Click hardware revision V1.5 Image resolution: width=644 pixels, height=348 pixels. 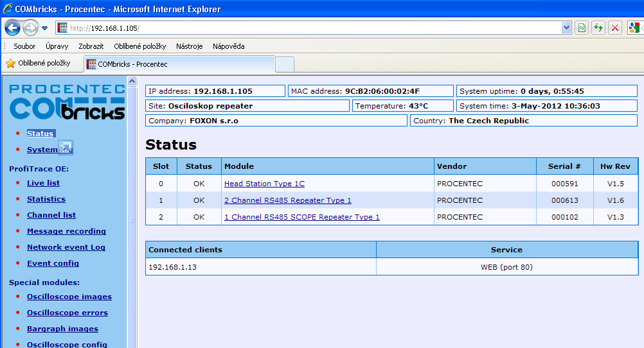point(615,184)
